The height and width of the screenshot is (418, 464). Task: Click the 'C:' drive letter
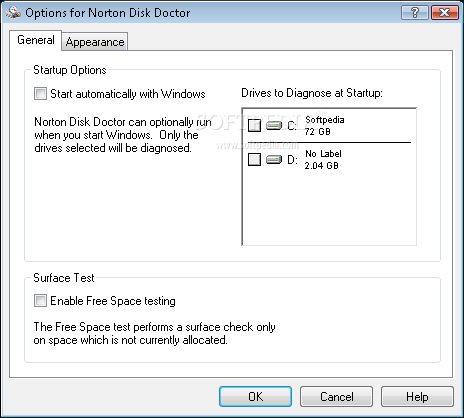click(x=292, y=126)
